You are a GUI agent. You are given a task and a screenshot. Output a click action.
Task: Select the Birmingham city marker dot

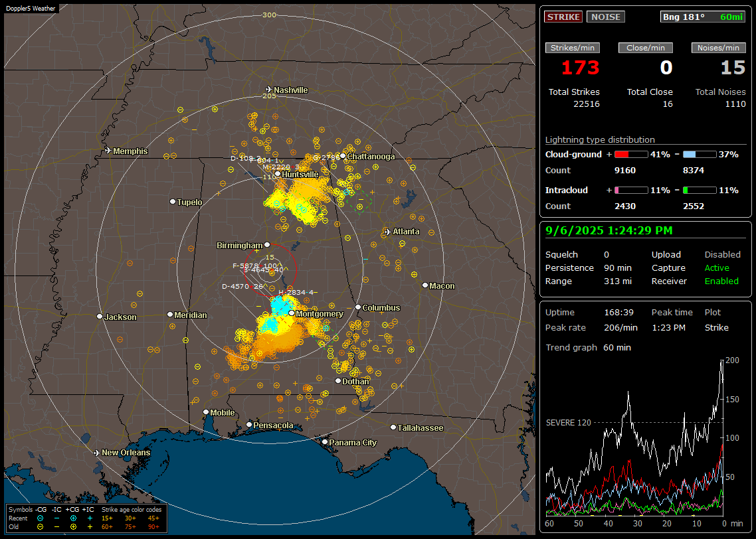[x=267, y=245]
